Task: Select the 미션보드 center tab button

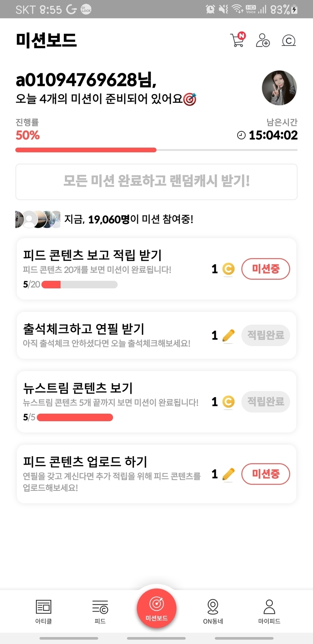Action: tap(156, 608)
